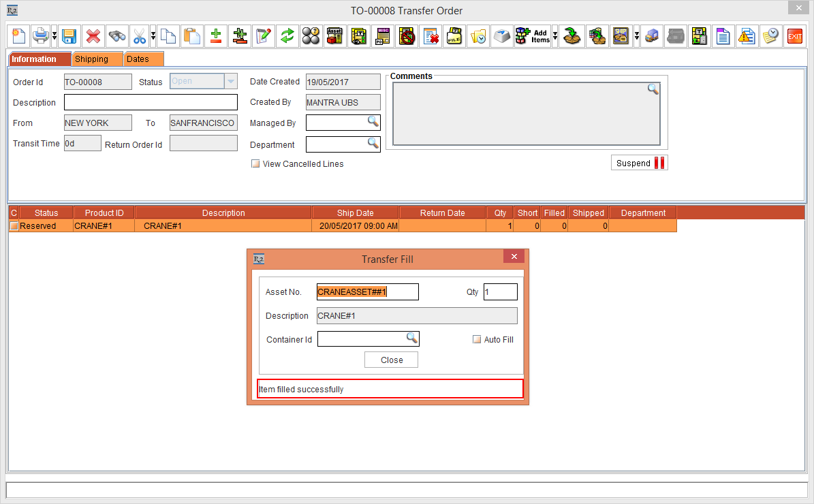Enable the Auto Fill checkbox
The width and height of the screenshot is (814, 504).
click(477, 340)
